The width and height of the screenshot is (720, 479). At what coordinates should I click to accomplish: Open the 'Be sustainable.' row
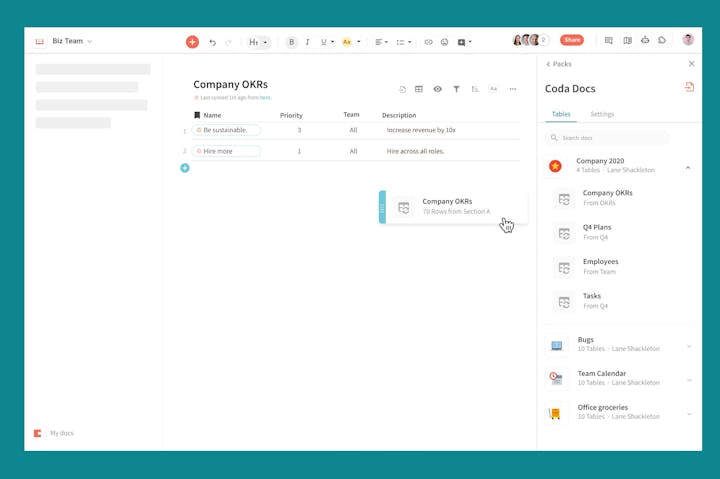[226, 130]
